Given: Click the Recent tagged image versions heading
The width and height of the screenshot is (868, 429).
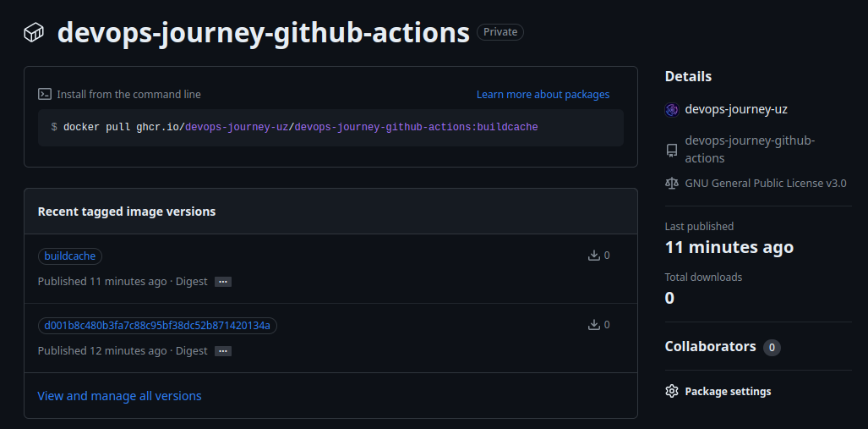Looking at the screenshot, I should coord(127,212).
